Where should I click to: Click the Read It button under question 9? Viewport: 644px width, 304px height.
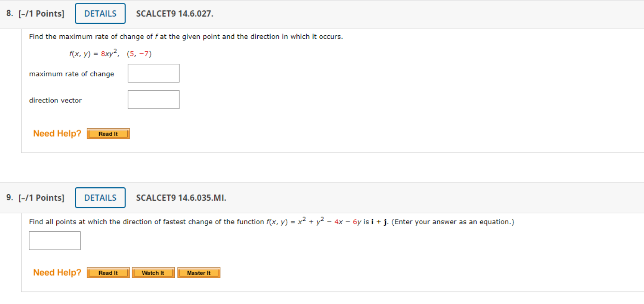[108, 273]
